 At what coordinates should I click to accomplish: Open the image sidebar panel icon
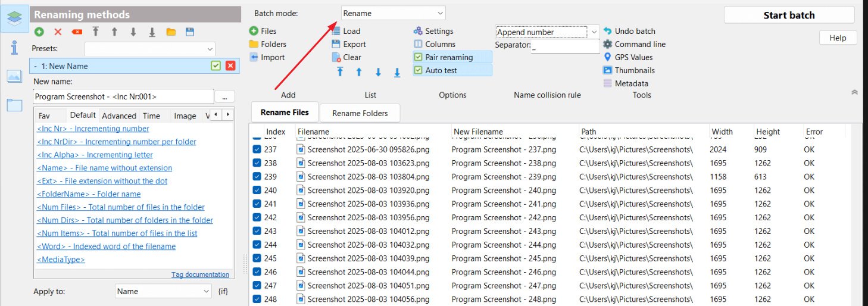pyautogui.click(x=14, y=76)
